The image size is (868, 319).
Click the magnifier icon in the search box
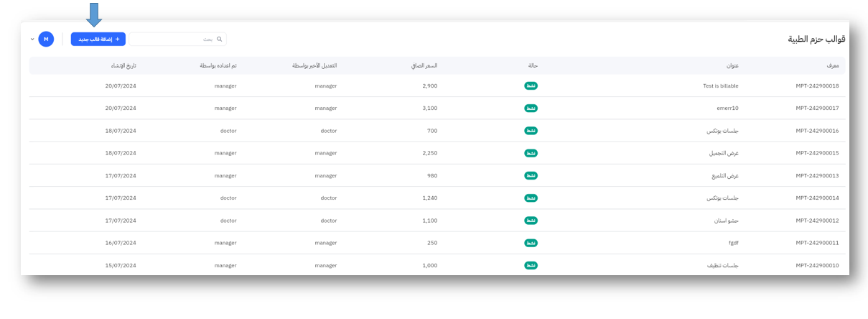coord(220,40)
